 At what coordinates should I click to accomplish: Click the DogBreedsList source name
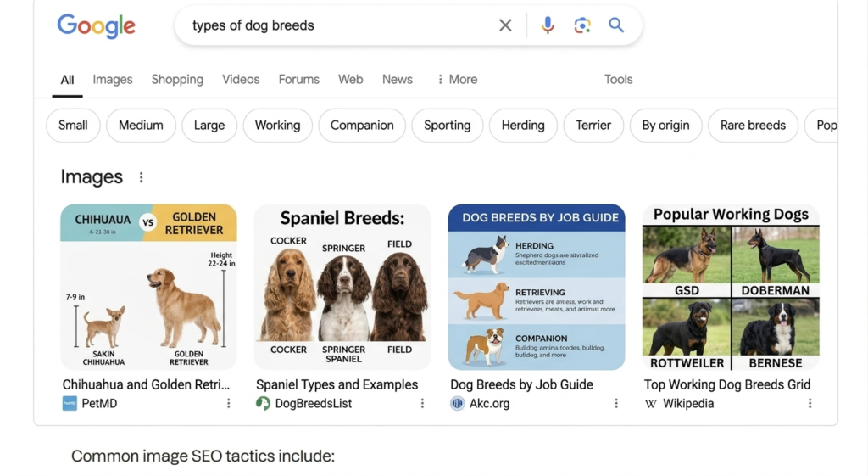click(x=314, y=403)
